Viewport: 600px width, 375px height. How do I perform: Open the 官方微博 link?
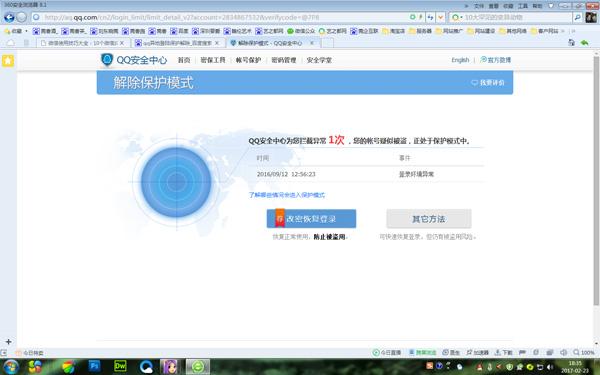[x=496, y=60]
